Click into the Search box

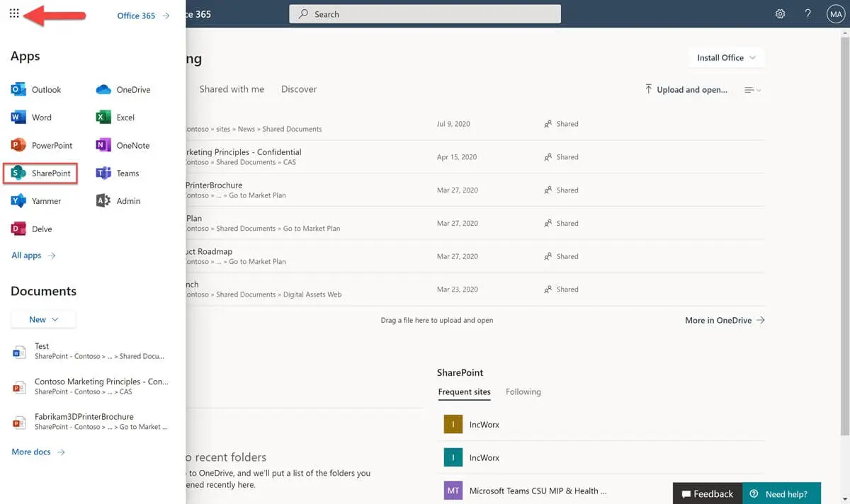pos(425,14)
